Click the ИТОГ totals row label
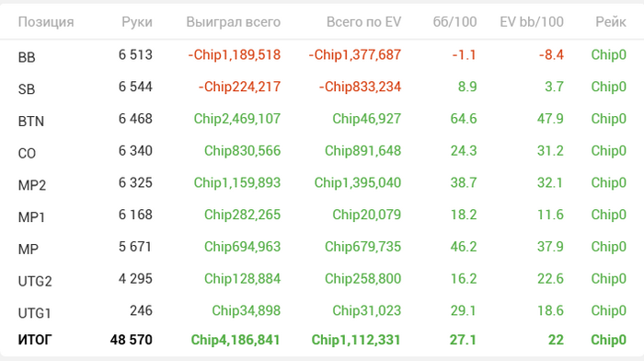Viewport: 644px width, 361px height. coord(35,340)
